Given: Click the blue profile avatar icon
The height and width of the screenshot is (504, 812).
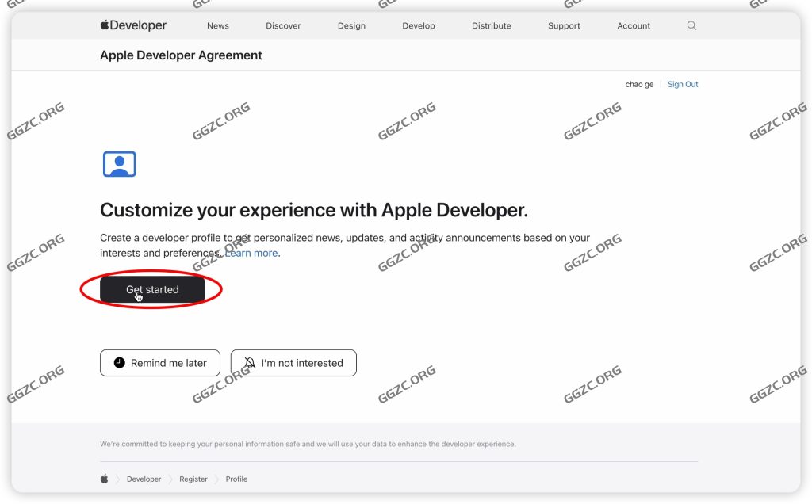Looking at the screenshot, I should point(119,163).
